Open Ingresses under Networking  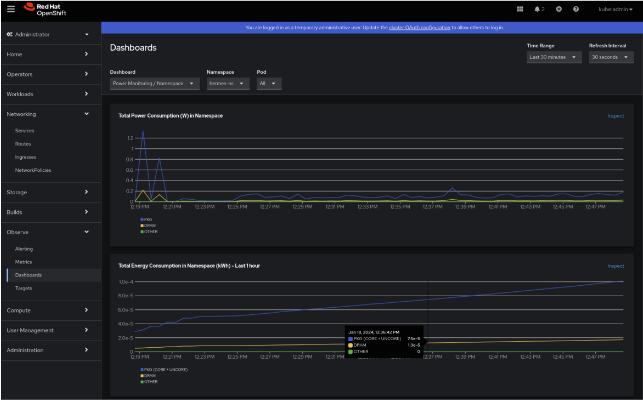[25, 157]
